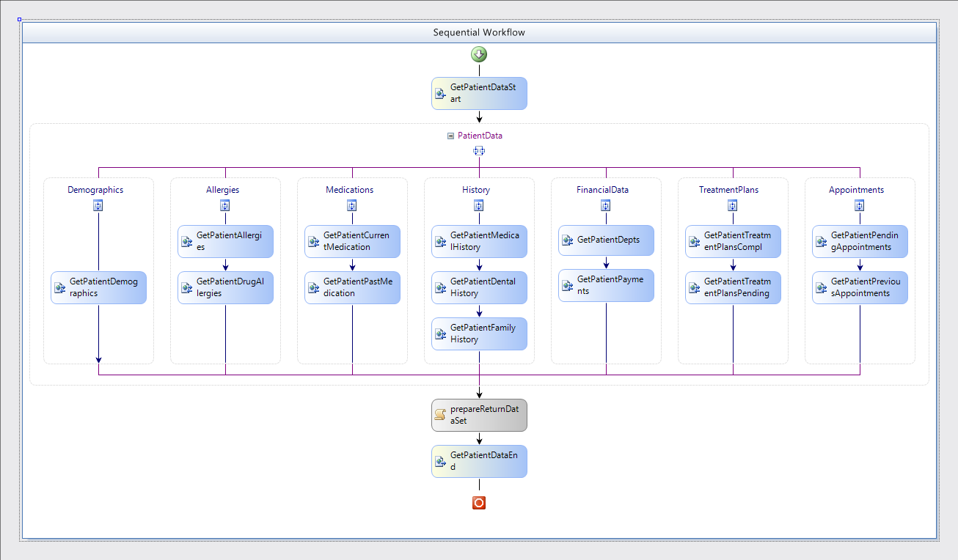This screenshot has width=958, height=560.
Task: Click the script icon in prepareReturnDataSet activity
Action: [441, 416]
